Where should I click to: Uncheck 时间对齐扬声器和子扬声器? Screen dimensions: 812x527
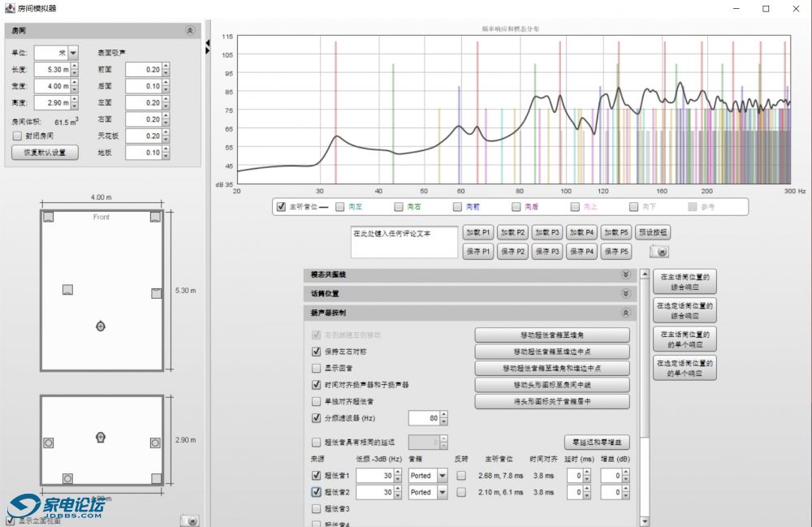pyautogui.click(x=316, y=385)
